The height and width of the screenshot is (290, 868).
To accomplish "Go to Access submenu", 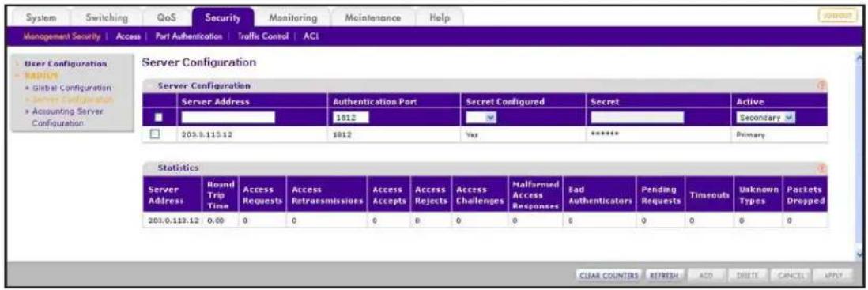I will coord(127,36).
